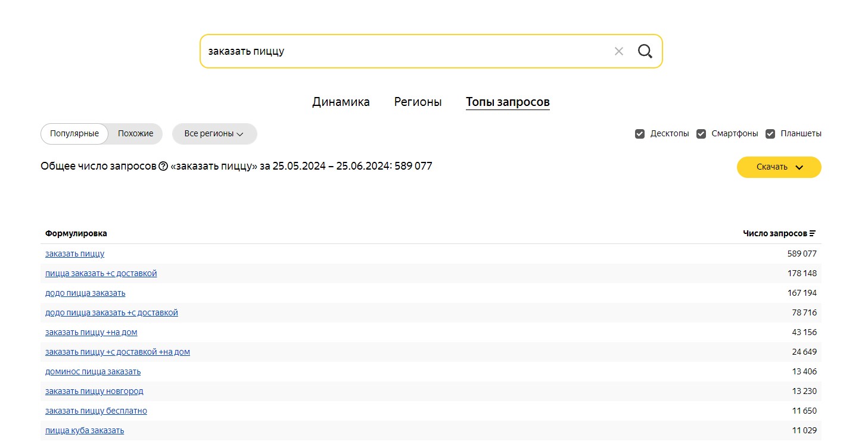Screen dimensions: 868x441
Task: Open the пицца заказать +с доставкой link
Action: point(101,273)
